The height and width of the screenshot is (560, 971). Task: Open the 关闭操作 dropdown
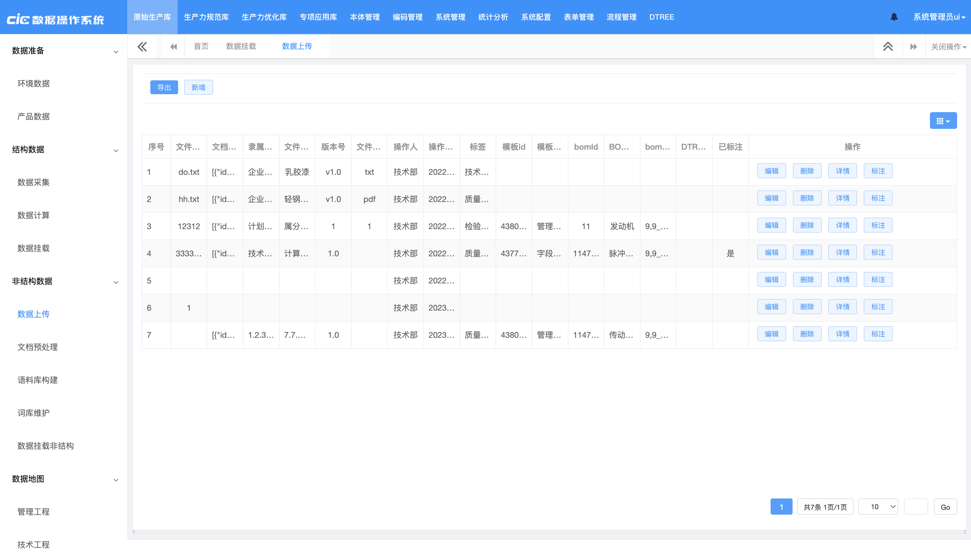tap(948, 47)
